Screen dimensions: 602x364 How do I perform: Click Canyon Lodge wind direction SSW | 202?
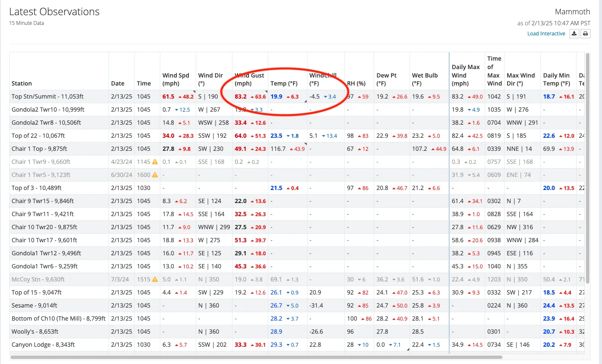(212, 345)
